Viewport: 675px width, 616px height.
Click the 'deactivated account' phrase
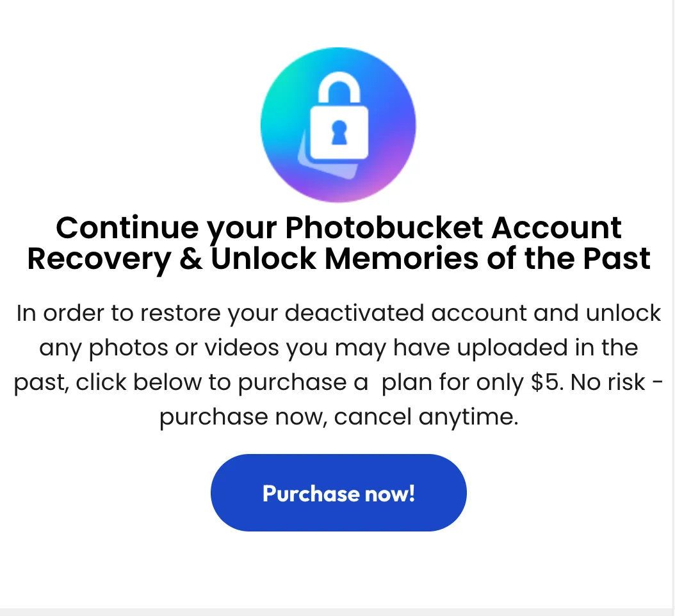click(x=405, y=312)
